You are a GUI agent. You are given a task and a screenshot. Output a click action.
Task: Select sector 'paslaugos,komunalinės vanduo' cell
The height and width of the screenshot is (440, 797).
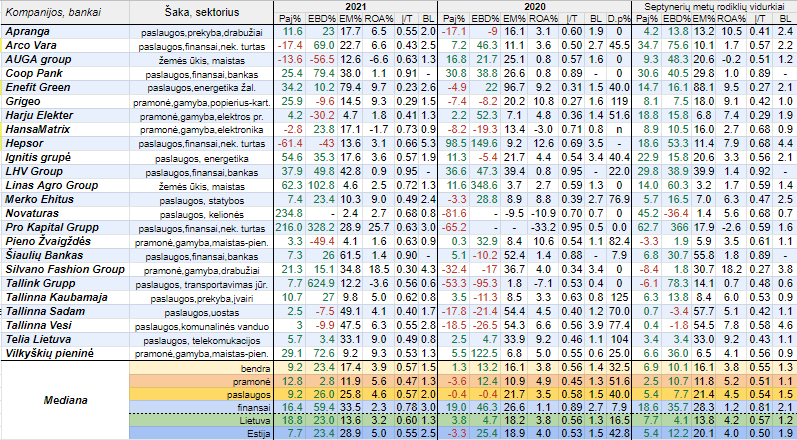coord(202,326)
